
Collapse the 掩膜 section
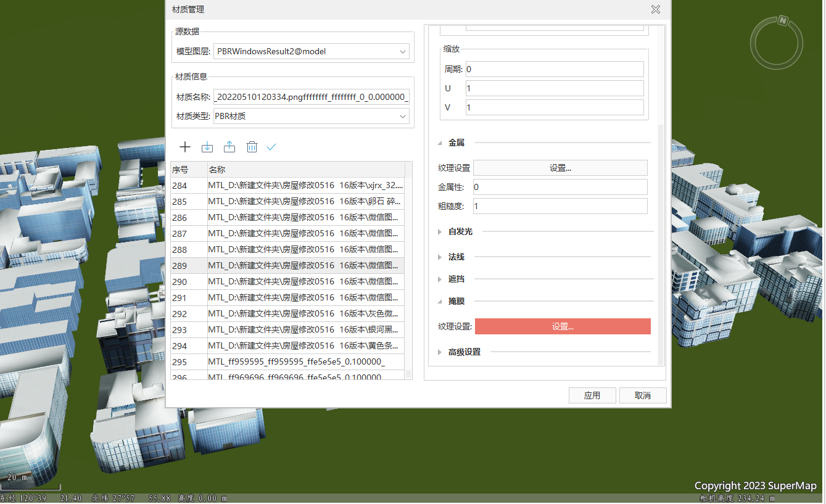pos(440,302)
